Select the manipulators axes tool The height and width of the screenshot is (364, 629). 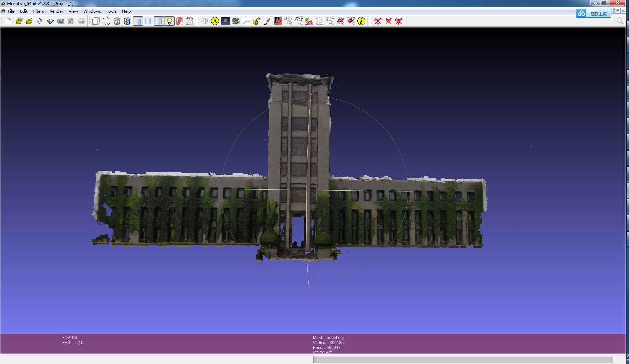pos(246,21)
